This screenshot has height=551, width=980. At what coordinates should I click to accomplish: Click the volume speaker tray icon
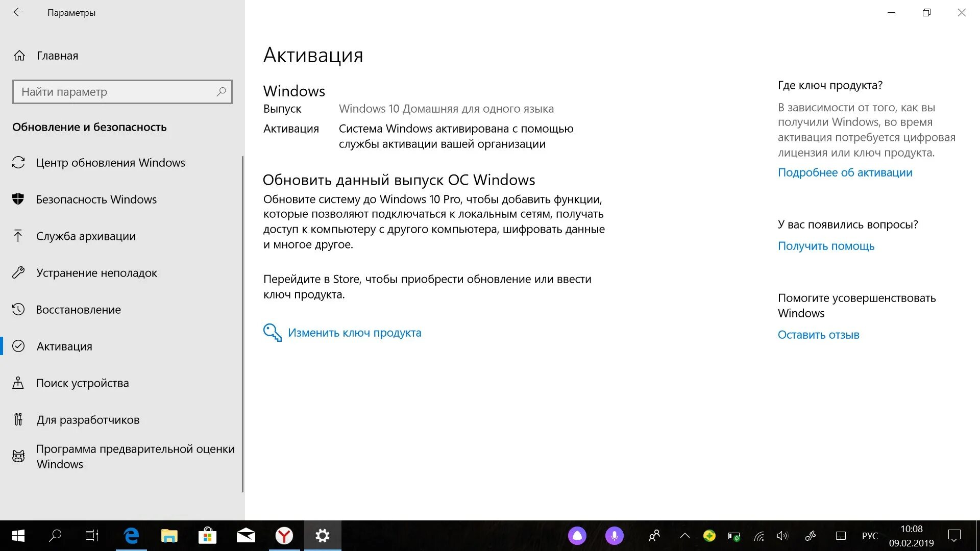point(782,536)
